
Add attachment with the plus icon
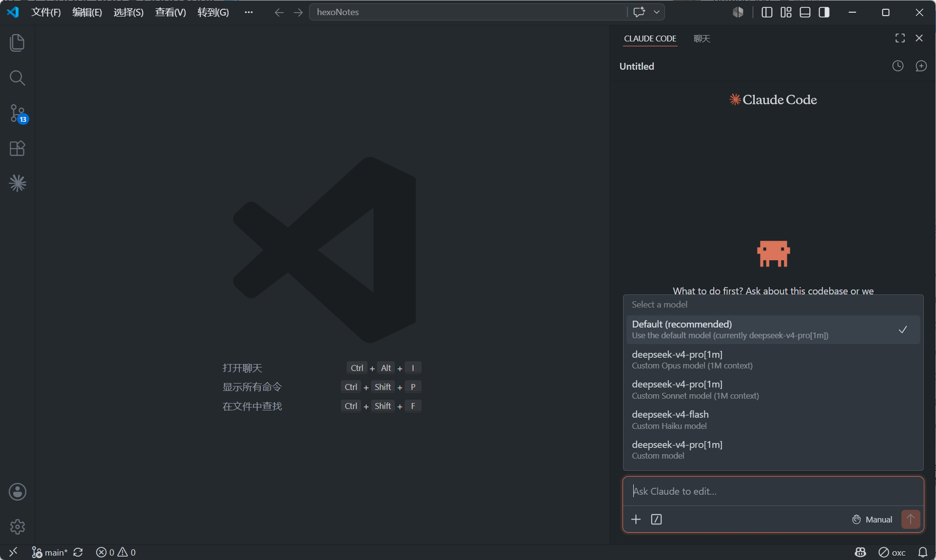click(x=636, y=519)
